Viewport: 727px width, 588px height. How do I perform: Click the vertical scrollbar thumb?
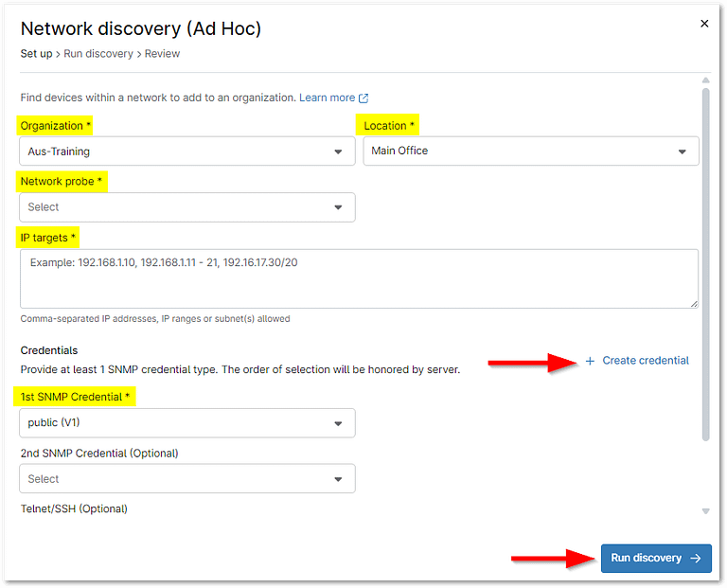point(704,265)
